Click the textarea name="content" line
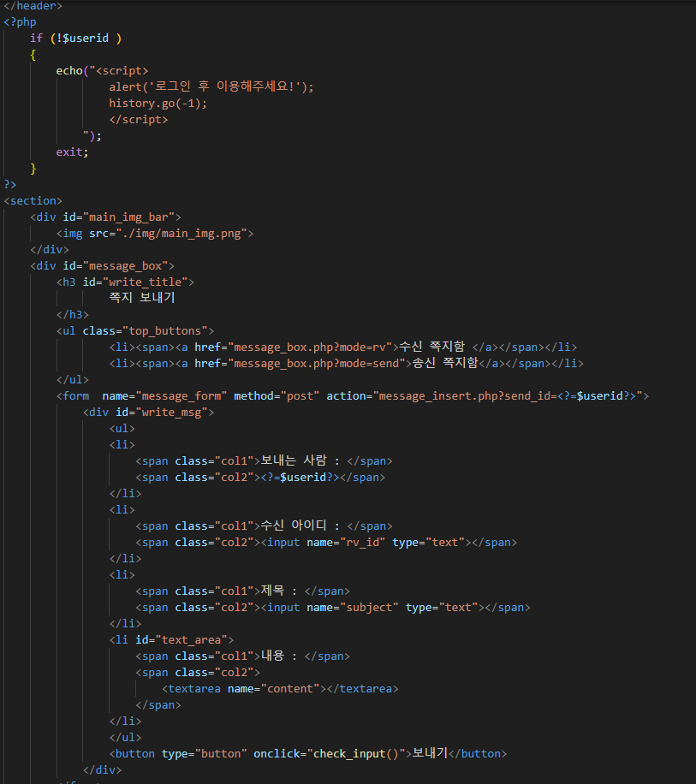 281,688
